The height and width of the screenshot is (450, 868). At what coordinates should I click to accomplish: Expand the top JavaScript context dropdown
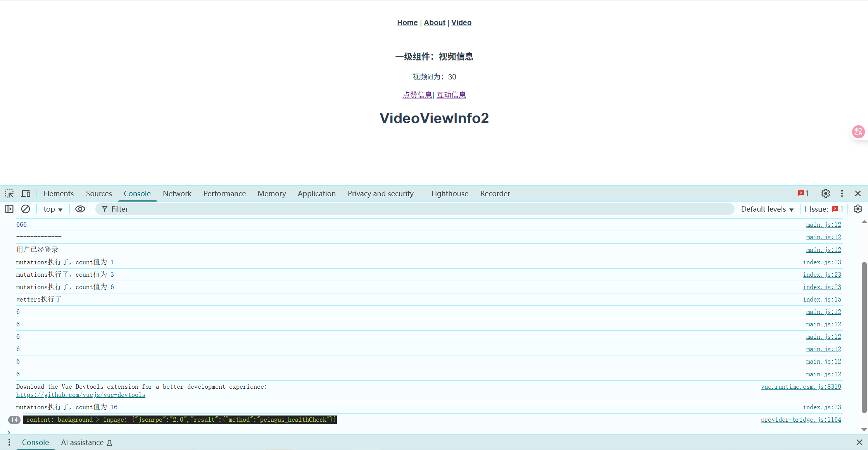click(53, 209)
